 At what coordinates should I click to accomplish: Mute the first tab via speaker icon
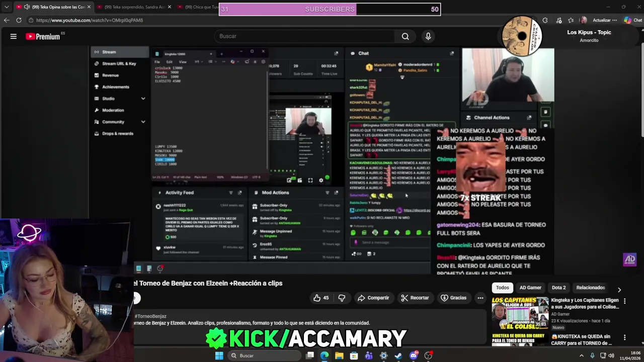coord(27,7)
